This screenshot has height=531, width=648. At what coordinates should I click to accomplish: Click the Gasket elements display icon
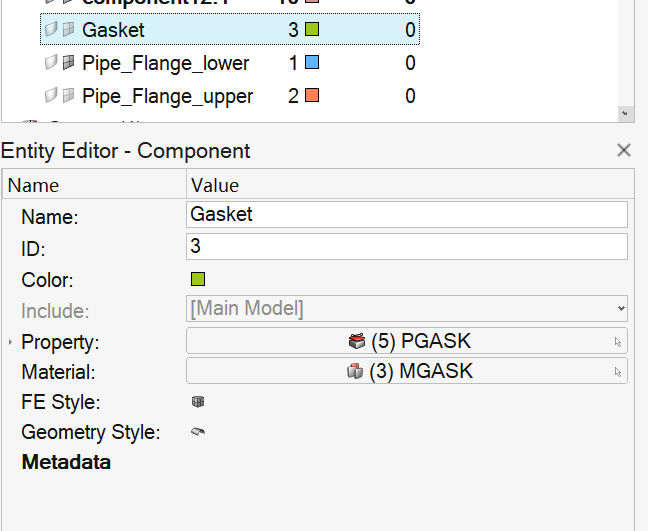tap(68, 30)
